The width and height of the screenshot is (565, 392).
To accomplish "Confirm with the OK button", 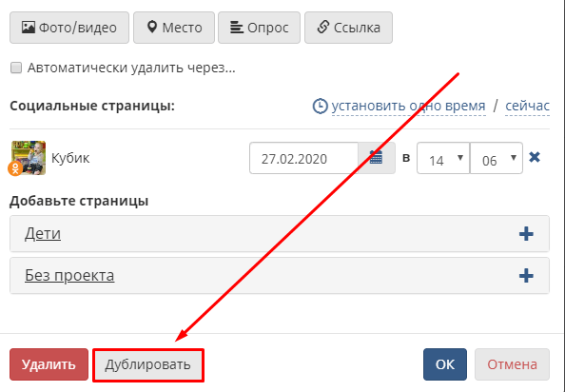I will click(x=445, y=364).
